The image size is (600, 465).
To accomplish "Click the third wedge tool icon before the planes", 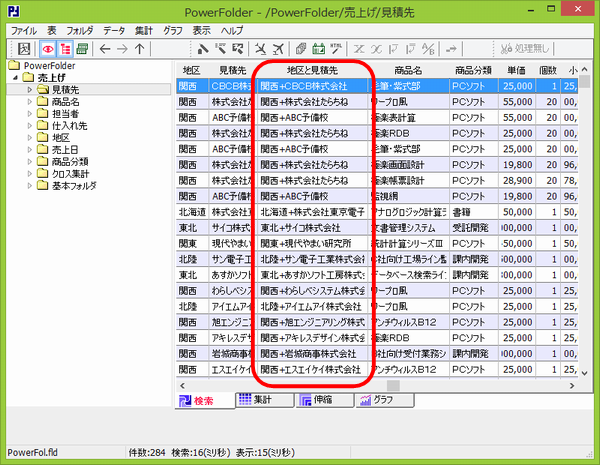I will (238, 49).
